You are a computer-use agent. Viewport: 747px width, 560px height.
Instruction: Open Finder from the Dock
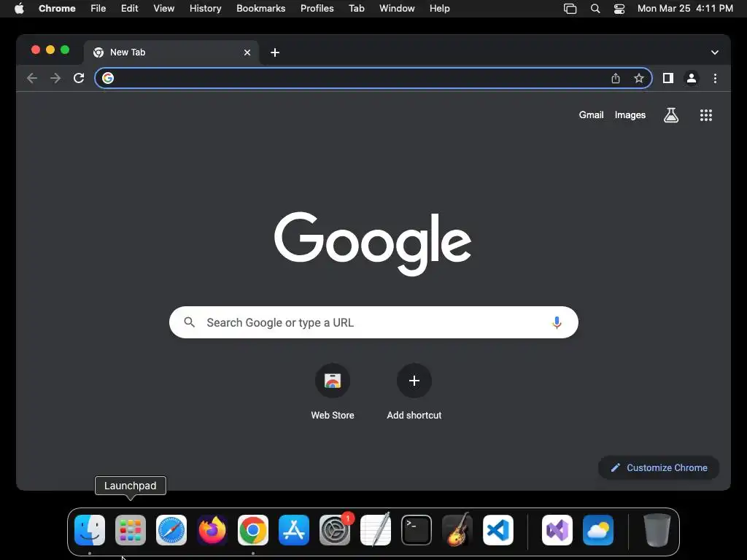90,530
